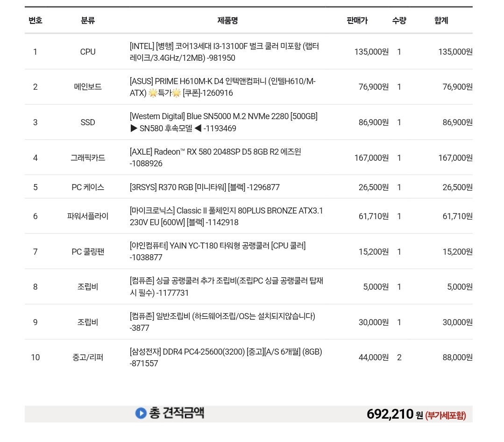This screenshot has height=442, width=504.
Task: Select the 제품명 column header
Action: pyautogui.click(x=227, y=21)
